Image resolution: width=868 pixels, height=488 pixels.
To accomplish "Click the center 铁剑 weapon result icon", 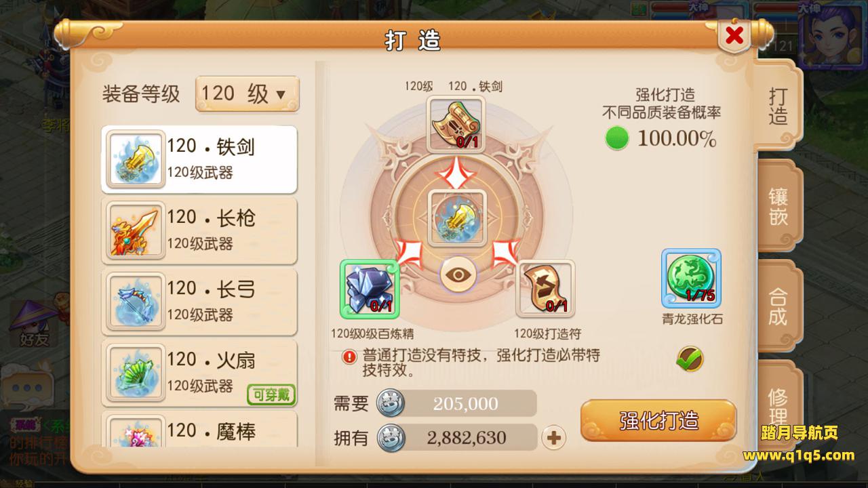I will 456,218.
